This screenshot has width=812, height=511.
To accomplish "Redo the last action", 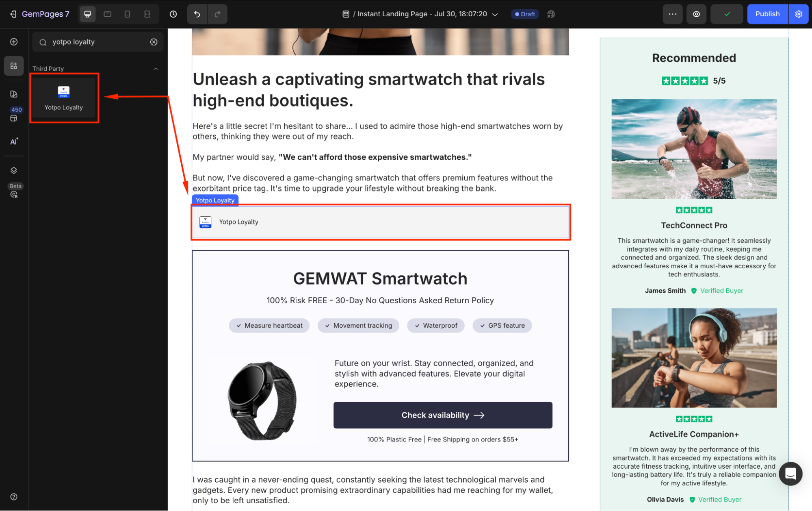I will coord(217,14).
